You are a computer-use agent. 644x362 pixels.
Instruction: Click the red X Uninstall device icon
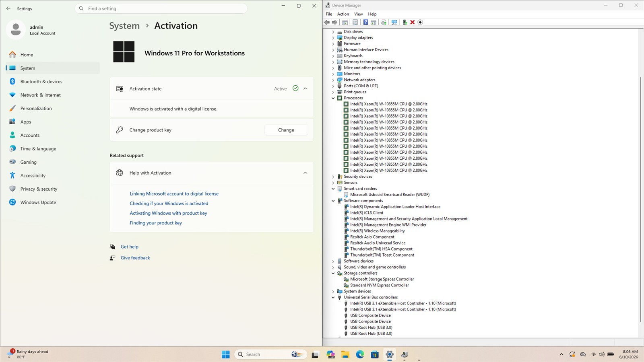click(413, 22)
